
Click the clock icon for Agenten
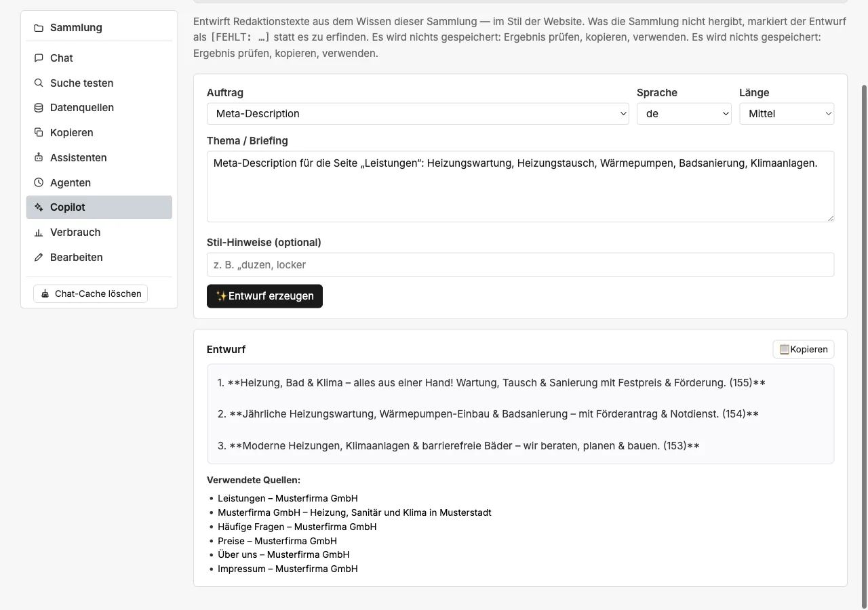[39, 183]
